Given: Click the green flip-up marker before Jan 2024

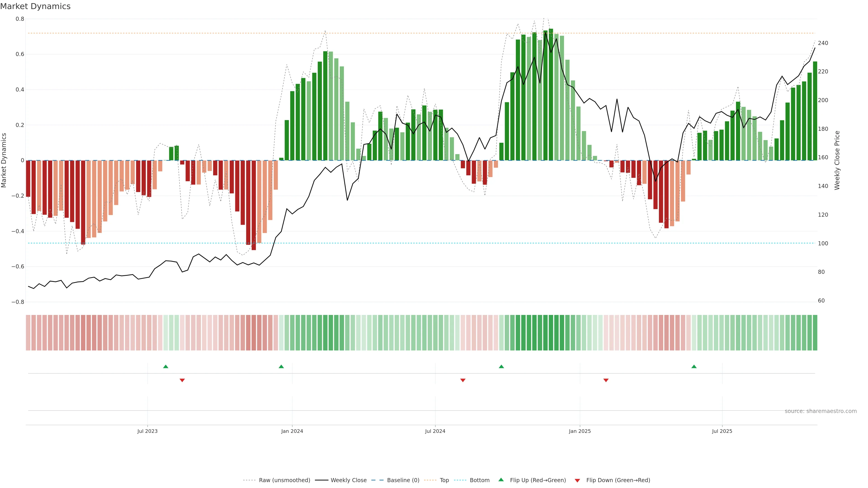Looking at the screenshot, I should pyautogui.click(x=281, y=366).
